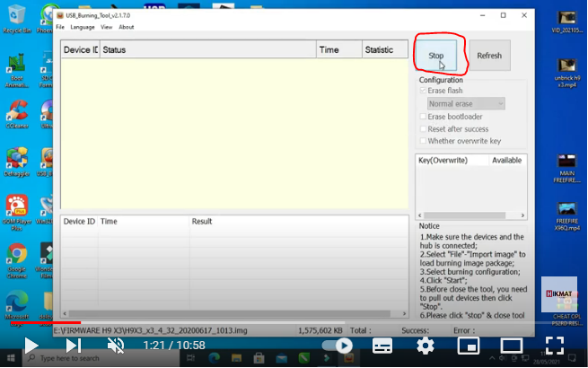This screenshot has width=588, height=368.
Task: Enable Reset after success checkbox
Action: point(423,128)
